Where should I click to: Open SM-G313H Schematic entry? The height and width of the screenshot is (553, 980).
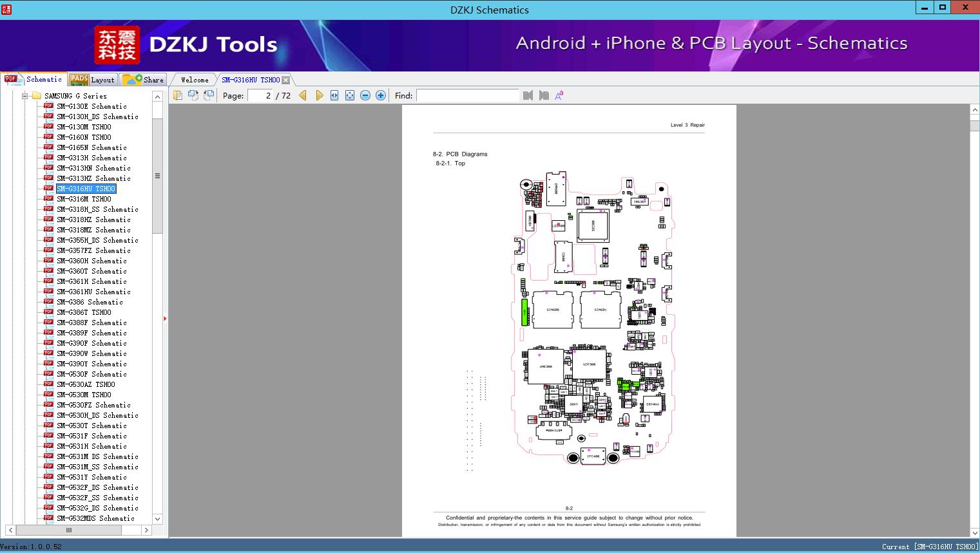pos(91,158)
